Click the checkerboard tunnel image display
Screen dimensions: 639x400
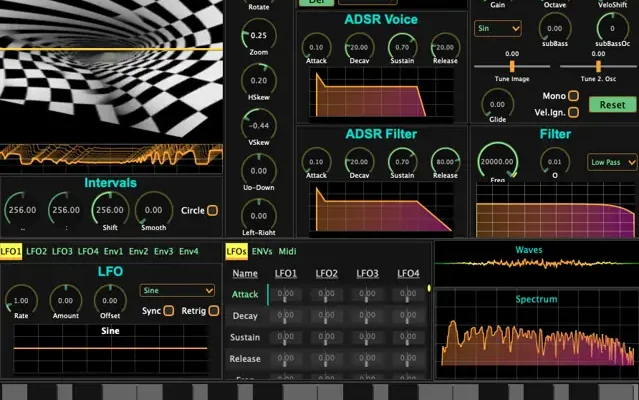point(111,71)
